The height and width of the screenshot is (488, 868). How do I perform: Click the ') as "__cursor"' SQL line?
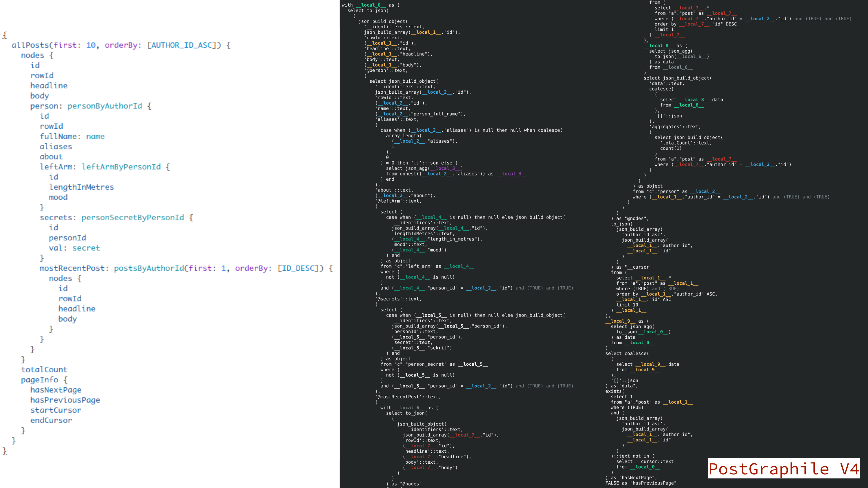click(631, 267)
